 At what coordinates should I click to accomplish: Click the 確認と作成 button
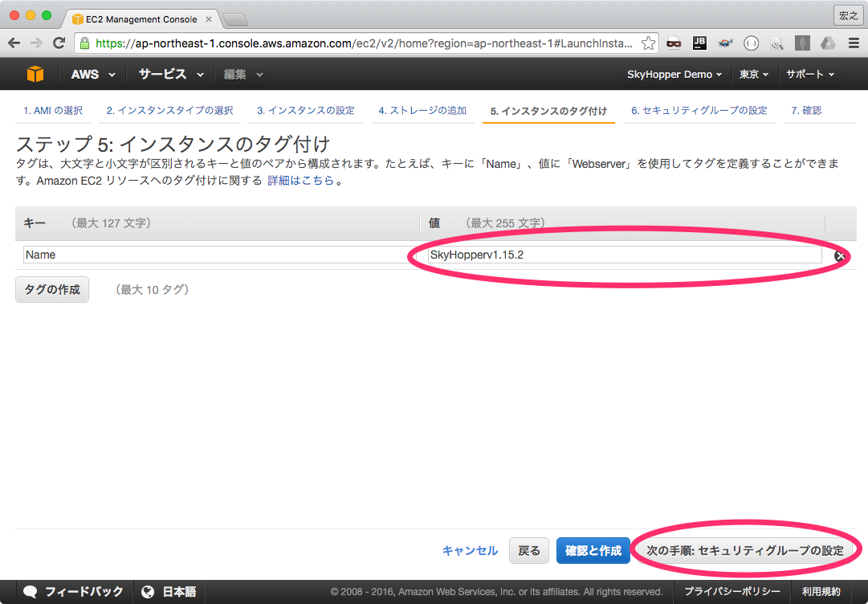click(x=593, y=551)
